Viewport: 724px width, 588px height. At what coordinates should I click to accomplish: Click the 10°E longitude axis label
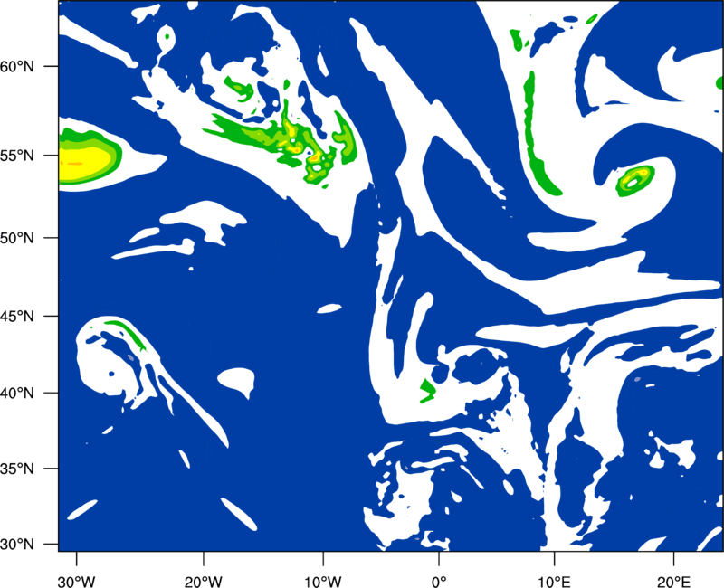tap(554, 582)
